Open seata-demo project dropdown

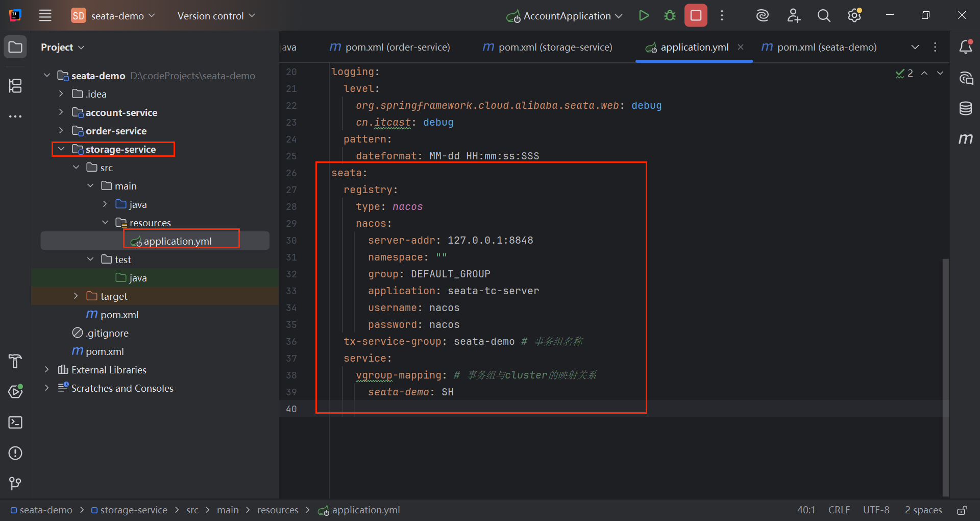(113, 16)
